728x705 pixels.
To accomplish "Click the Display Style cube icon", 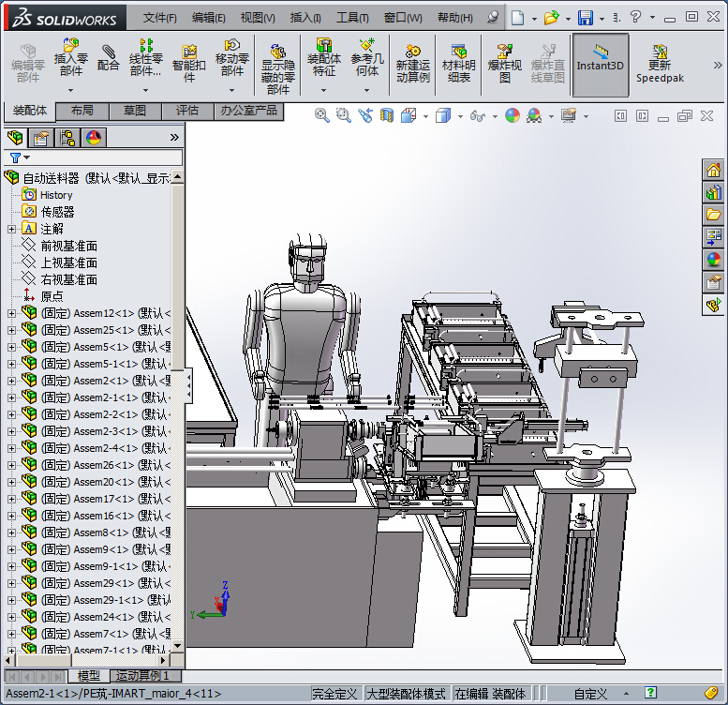I will click(x=443, y=114).
